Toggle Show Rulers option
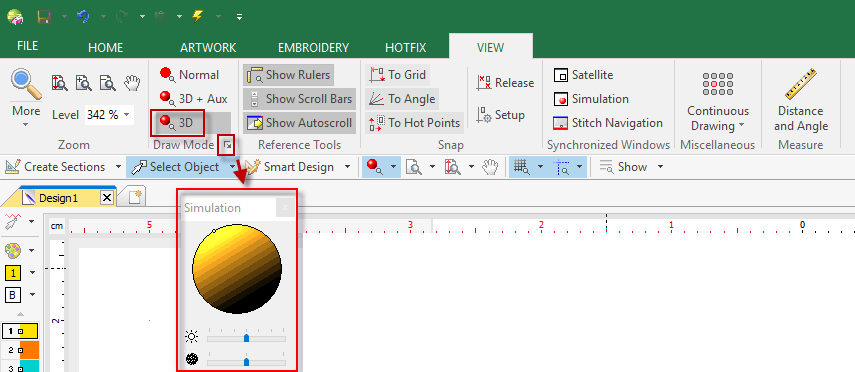855x372 pixels. click(x=288, y=75)
